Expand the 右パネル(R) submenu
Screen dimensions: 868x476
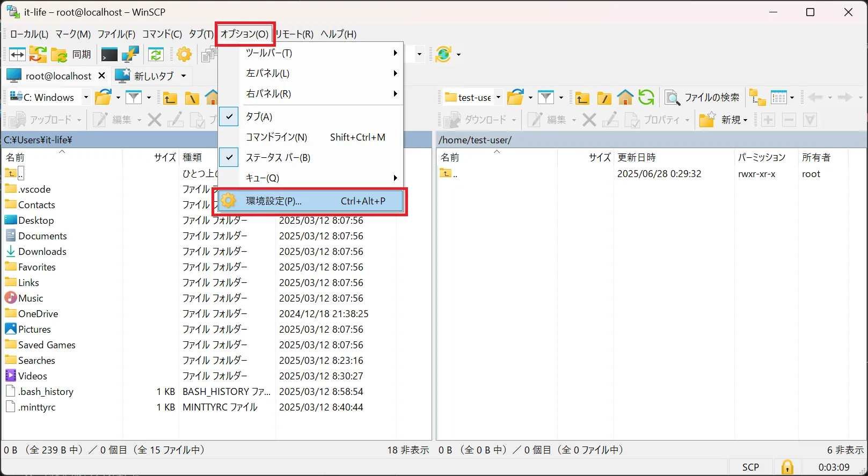pos(310,93)
